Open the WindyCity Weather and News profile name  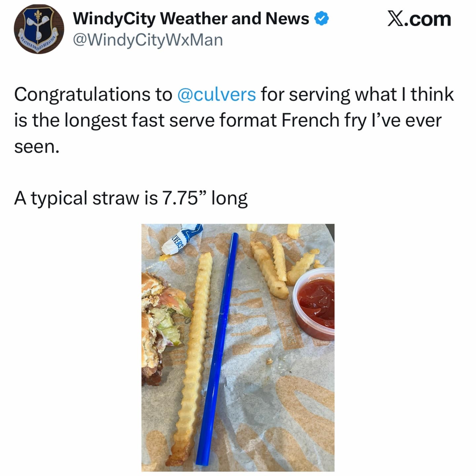pos(191,19)
